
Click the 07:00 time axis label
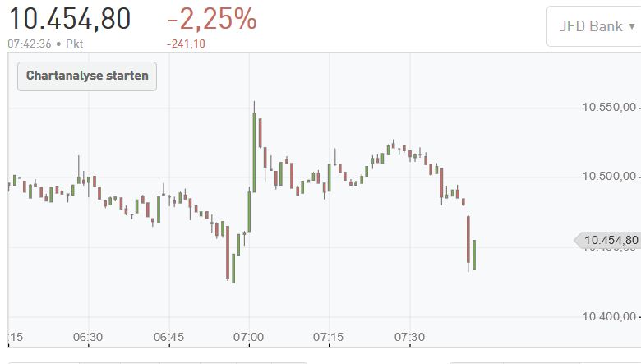[248, 337]
